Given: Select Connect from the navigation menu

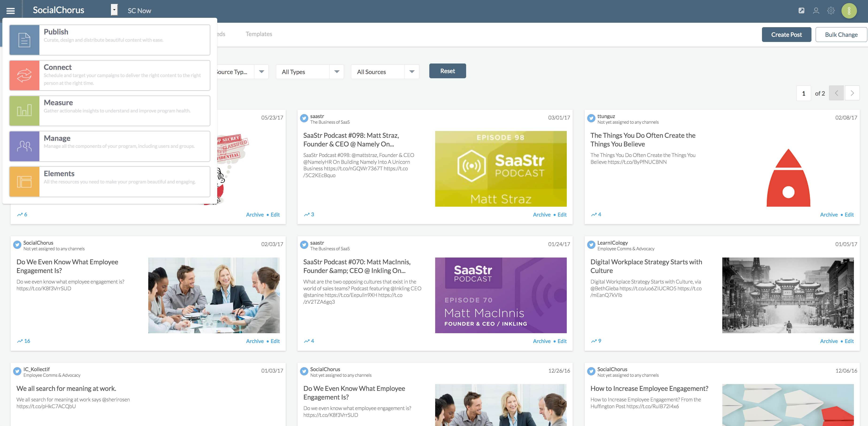Looking at the screenshot, I should pyautogui.click(x=110, y=75).
